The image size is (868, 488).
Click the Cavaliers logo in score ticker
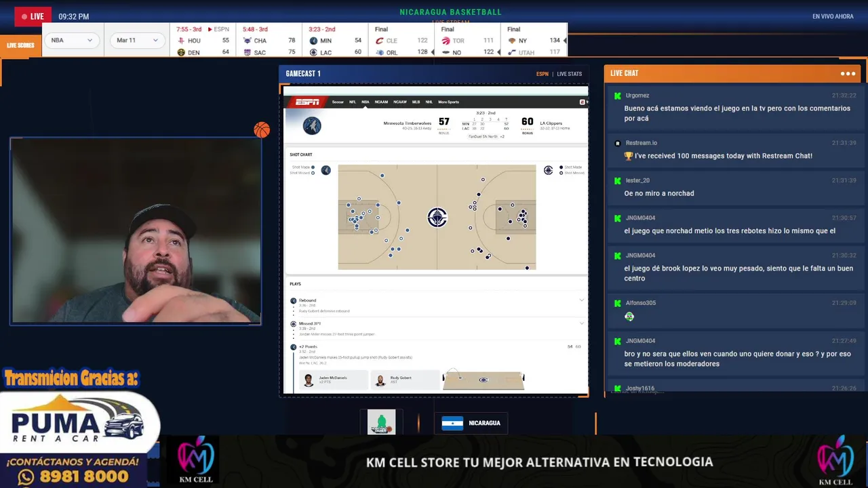(x=380, y=41)
